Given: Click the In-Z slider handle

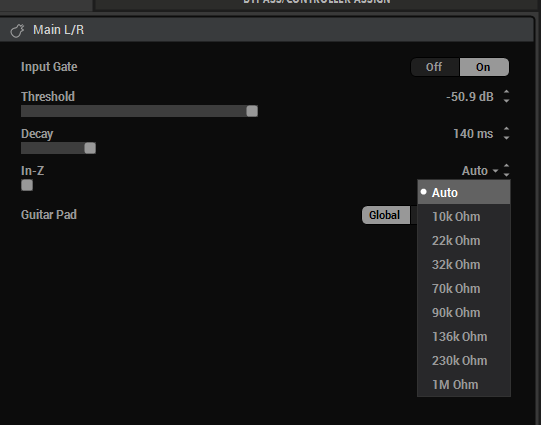Looking at the screenshot, I should click(27, 185).
